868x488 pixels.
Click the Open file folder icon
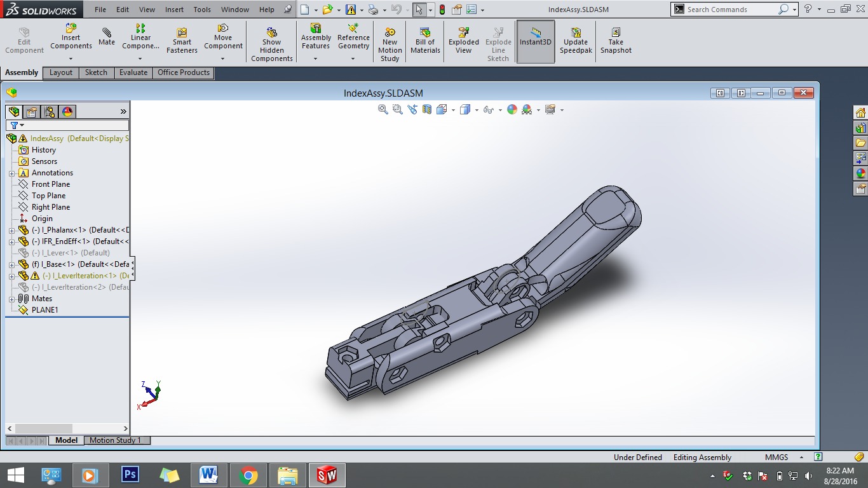(x=327, y=10)
